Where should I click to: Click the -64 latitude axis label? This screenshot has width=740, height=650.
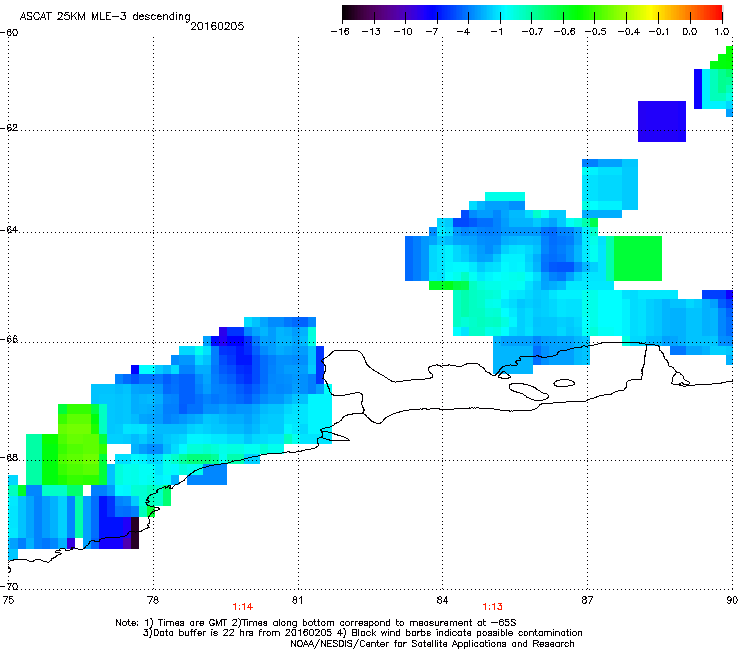(x=9, y=230)
